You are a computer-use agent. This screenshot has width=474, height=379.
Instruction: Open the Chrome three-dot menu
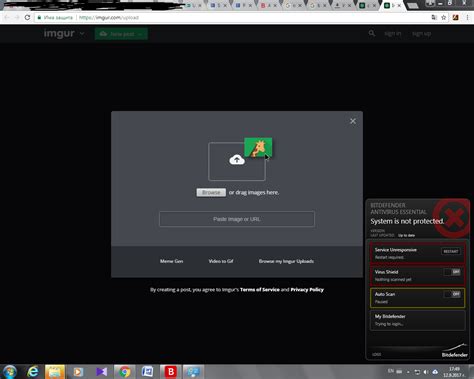coord(468,17)
